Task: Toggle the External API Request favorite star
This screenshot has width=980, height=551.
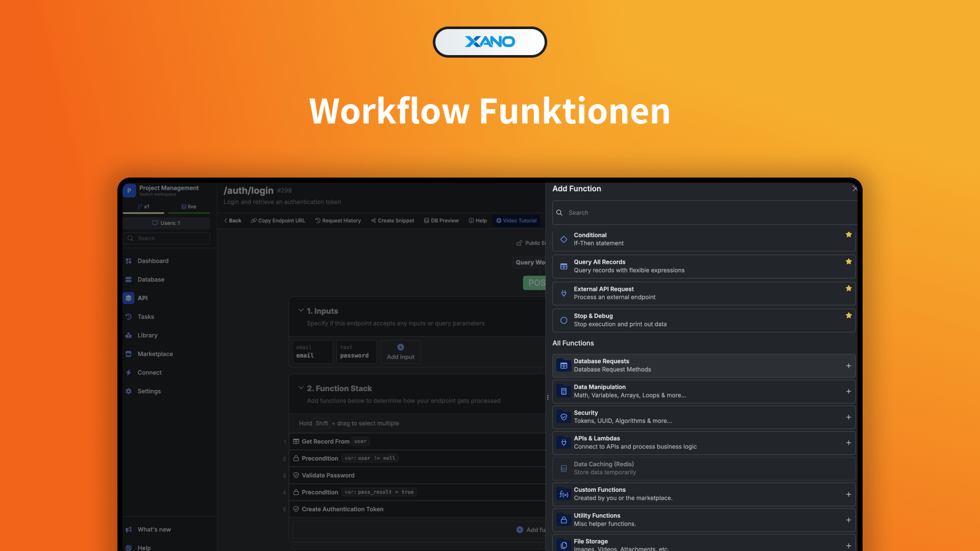Action: point(848,289)
